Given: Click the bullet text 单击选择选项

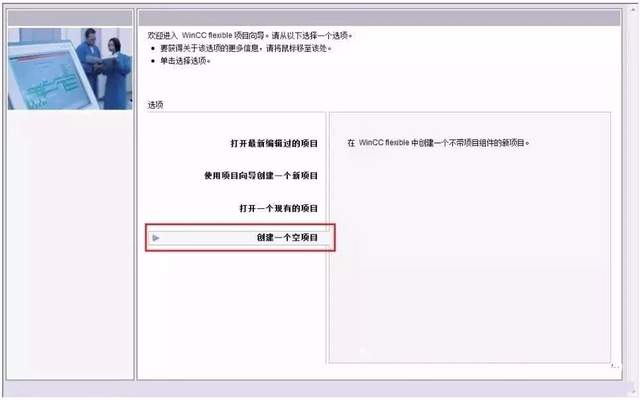Looking at the screenshot, I should point(185,61).
